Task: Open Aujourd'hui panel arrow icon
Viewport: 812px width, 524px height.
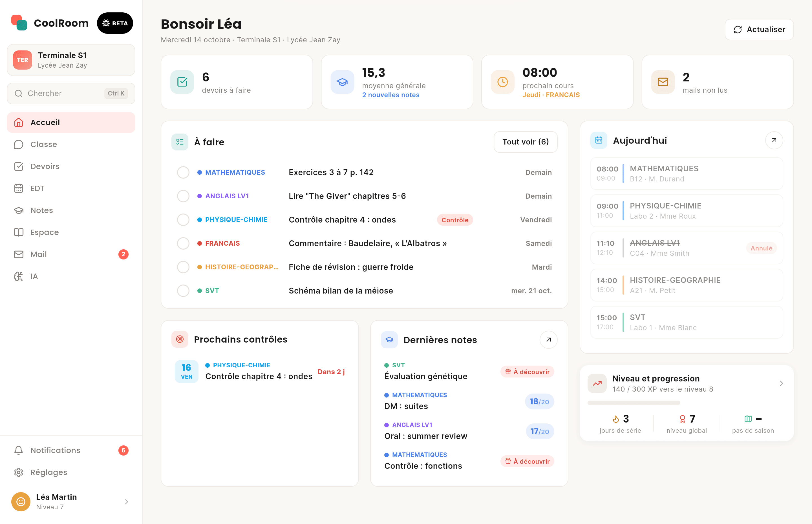Action: point(774,140)
